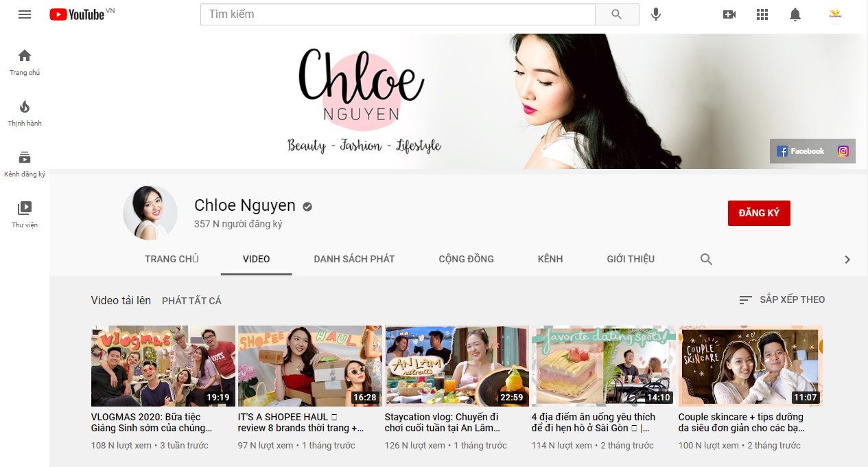Play the dating spots 14:10 thumbnail
Screen dimensions: 868x467
coord(604,366)
